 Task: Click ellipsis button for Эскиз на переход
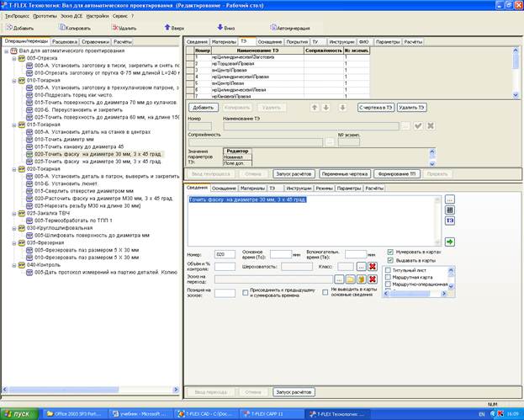tap(339, 279)
